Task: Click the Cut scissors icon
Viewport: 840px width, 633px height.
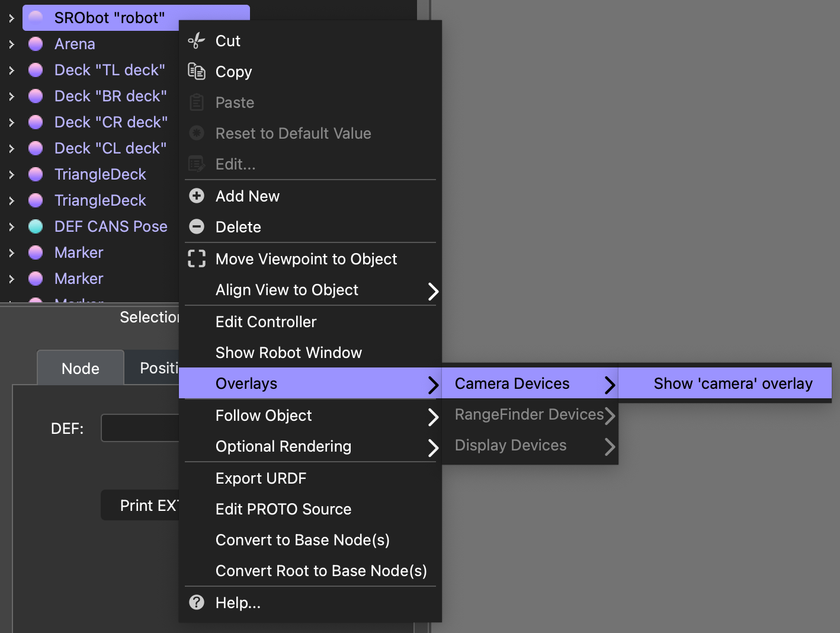Action: [x=195, y=40]
